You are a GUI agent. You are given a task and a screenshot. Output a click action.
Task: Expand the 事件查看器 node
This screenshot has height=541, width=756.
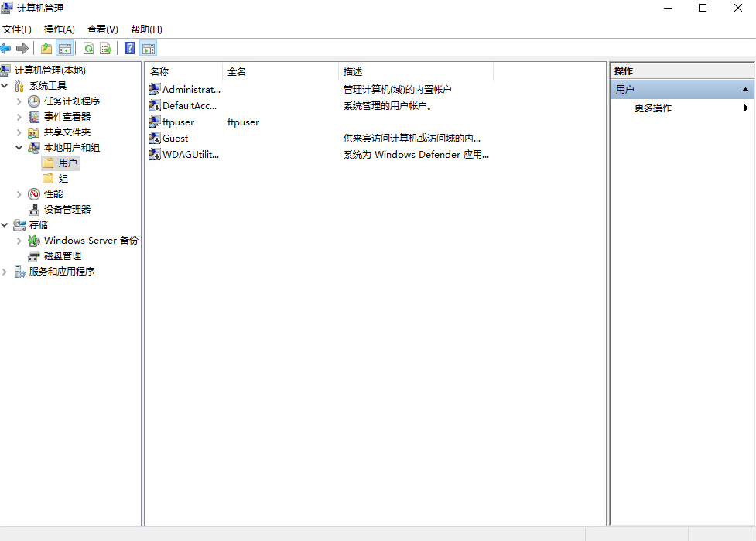pos(19,117)
